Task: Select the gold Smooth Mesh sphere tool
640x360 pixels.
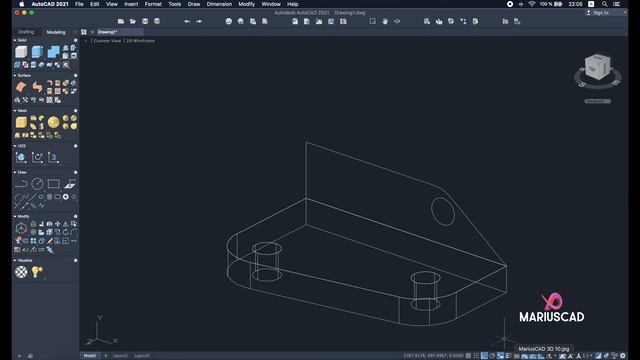Action: tap(53, 122)
